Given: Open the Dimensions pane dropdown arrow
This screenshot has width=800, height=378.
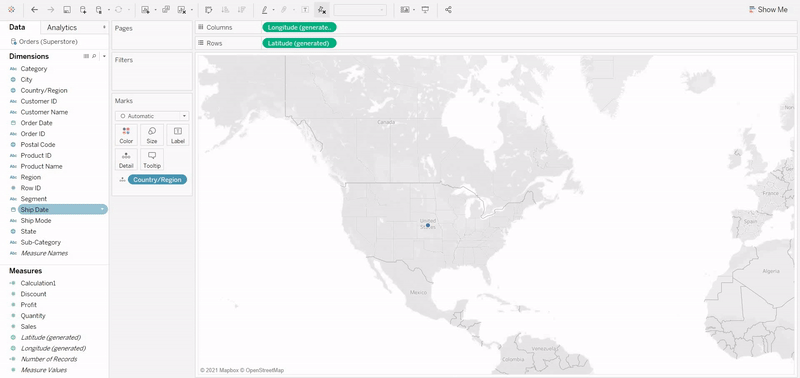Looking at the screenshot, I should (x=104, y=56).
